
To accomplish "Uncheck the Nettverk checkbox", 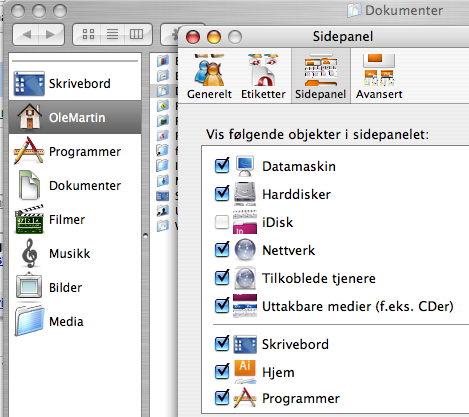I will tap(222, 250).
